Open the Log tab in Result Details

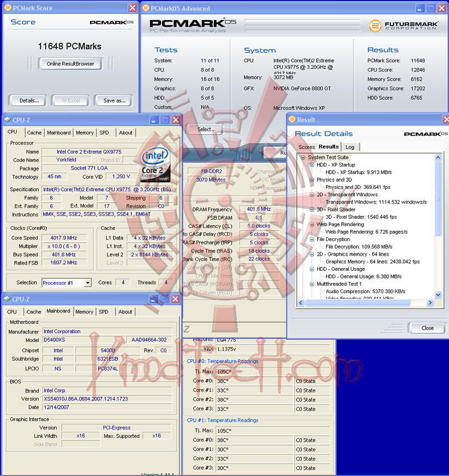[350, 147]
